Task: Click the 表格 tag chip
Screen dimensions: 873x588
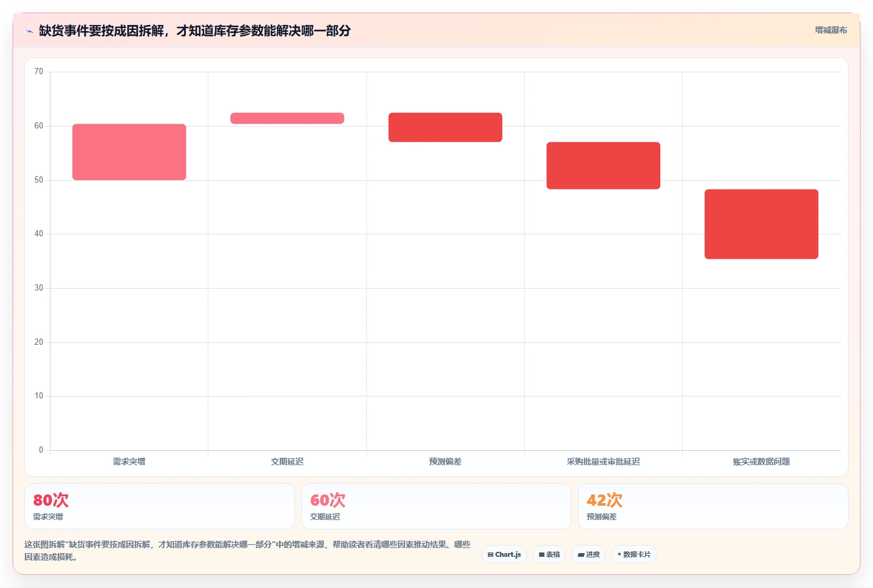Action: pos(549,554)
